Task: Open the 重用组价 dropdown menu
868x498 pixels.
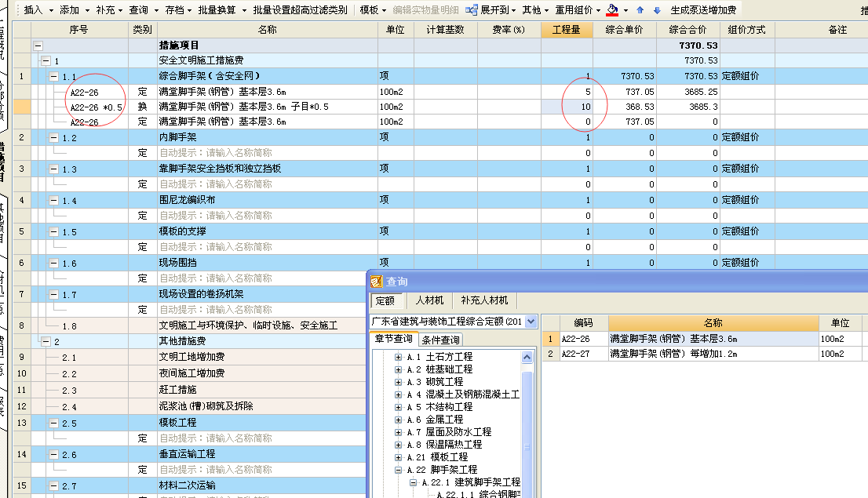Action: (x=578, y=10)
